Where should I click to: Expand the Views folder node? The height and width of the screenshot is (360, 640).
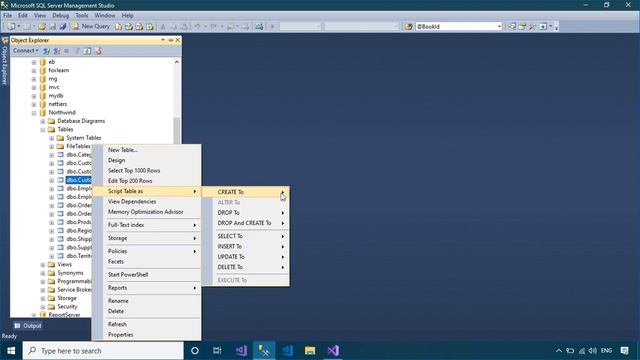43,264
